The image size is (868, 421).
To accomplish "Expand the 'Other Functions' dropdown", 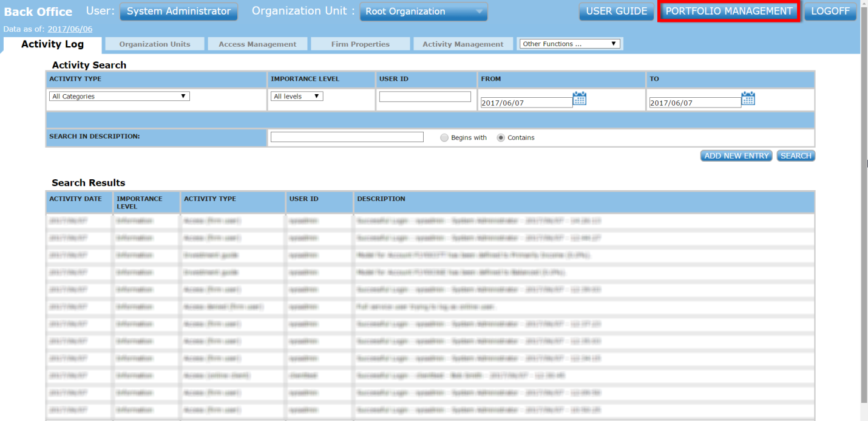I will tap(569, 43).
